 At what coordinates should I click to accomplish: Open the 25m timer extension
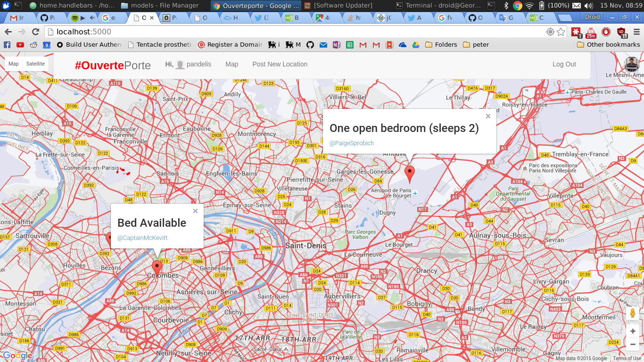[x=591, y=32]
